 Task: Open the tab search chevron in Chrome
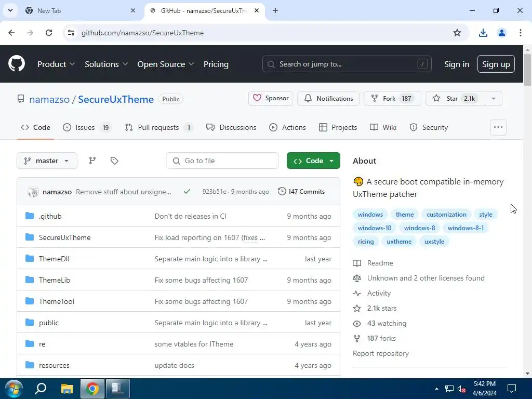click(x=10, y=10)
